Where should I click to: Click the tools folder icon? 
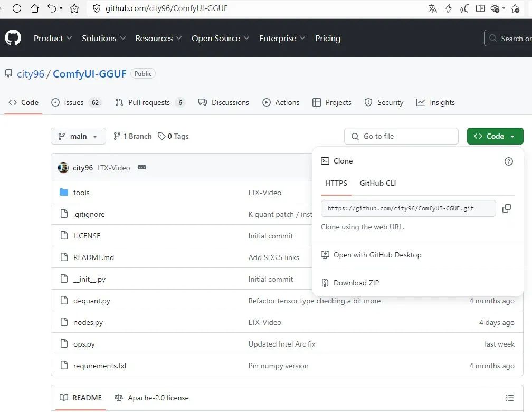(x=64, y=192)
